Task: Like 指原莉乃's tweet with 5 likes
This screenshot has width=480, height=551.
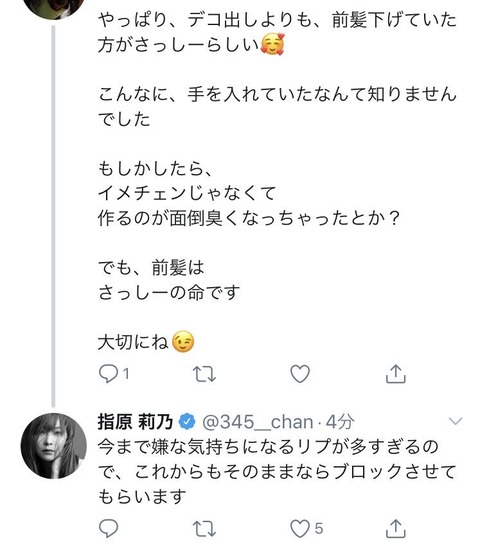Action: tap(300, 529)
